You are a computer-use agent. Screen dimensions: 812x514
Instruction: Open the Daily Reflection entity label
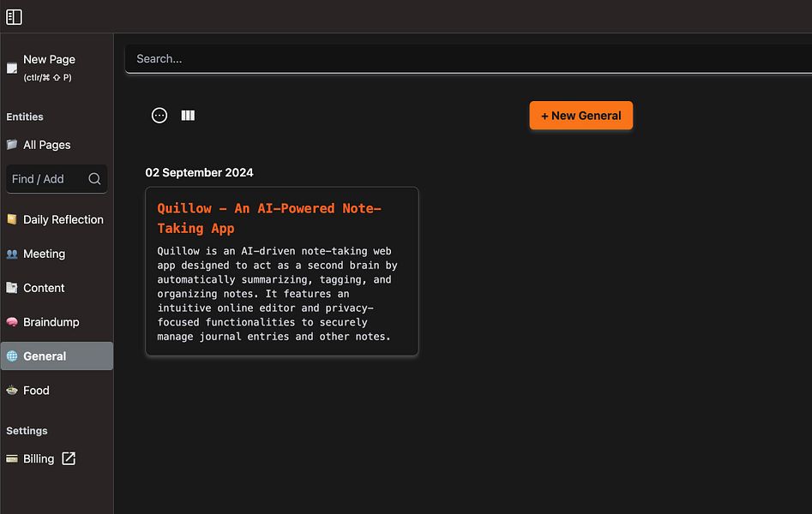click(63, 220)
